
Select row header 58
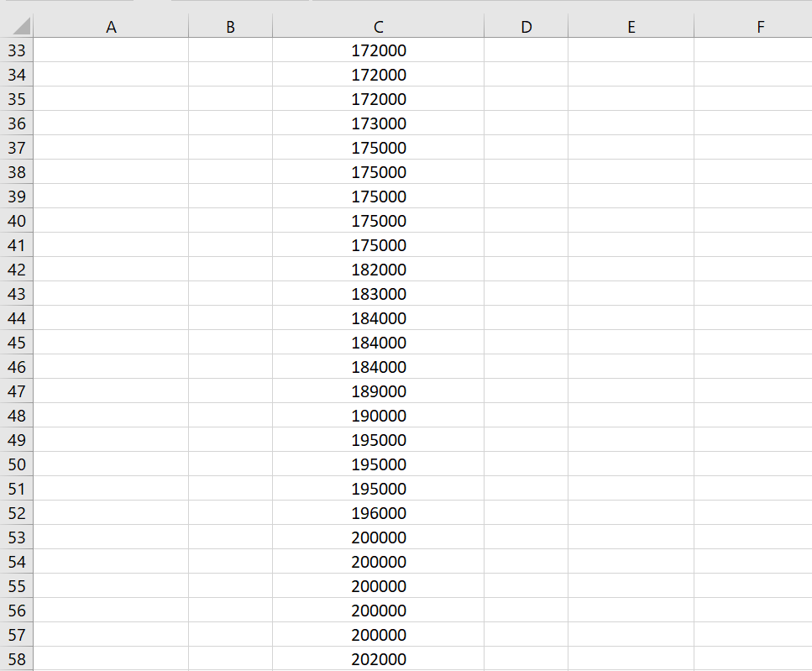(17, 659)
